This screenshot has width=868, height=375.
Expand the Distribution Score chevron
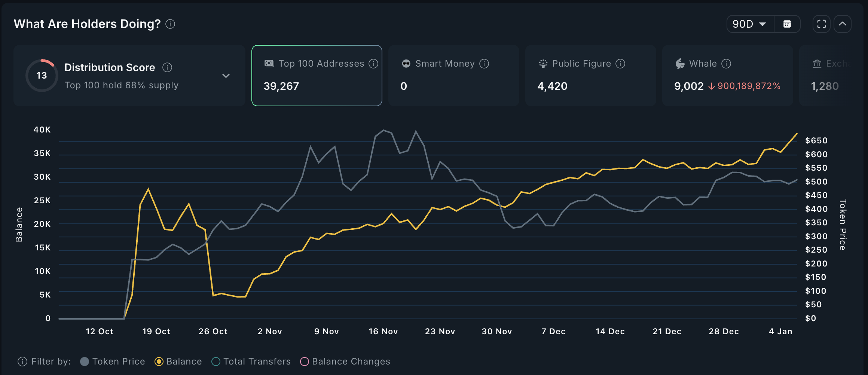tap(226, 76)
